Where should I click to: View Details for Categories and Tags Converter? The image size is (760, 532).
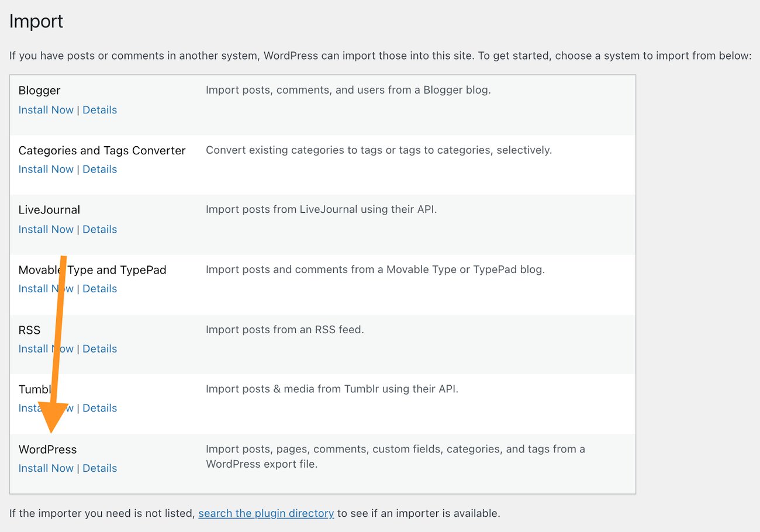click(99, 169)
